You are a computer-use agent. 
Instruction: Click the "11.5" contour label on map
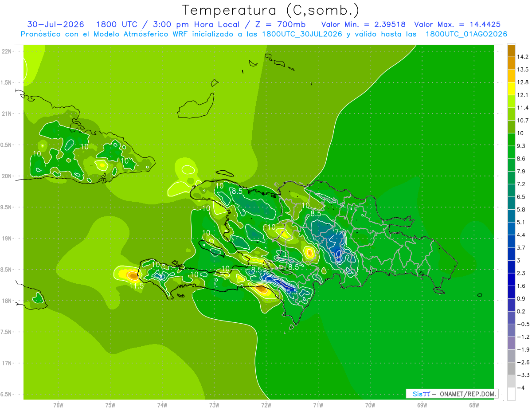[x=137, y=286]
